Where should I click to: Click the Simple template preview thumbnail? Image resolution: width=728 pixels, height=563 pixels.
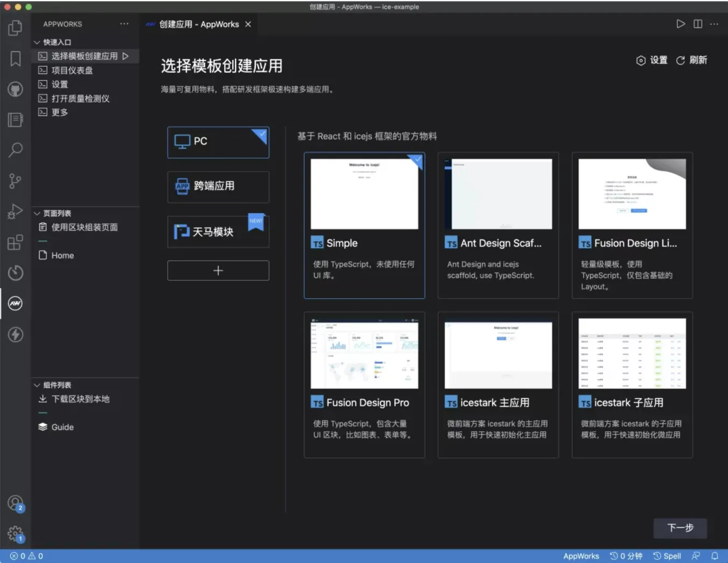tap(365, 194)
